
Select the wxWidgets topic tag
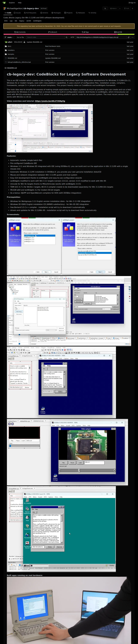click(37, 21)
